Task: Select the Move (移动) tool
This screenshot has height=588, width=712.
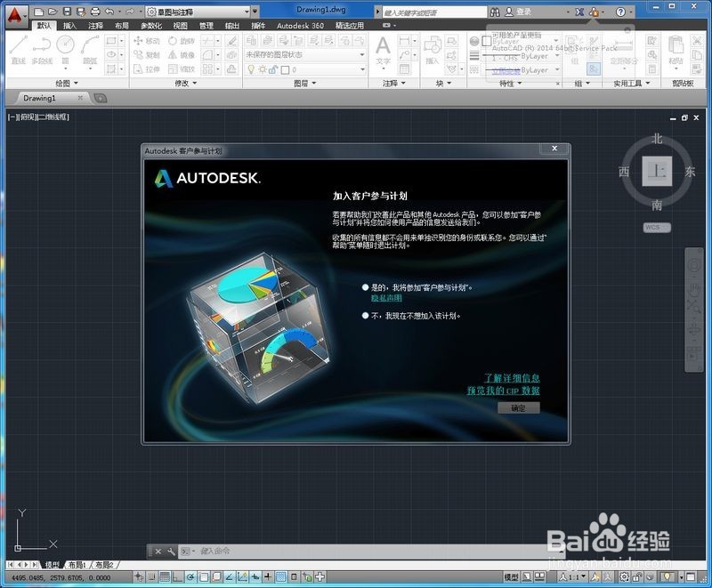Action: tap(147, 41)
